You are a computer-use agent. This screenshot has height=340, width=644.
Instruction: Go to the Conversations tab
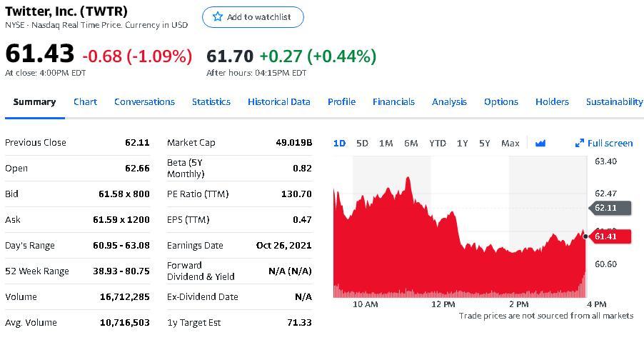(x=144, y=101)
